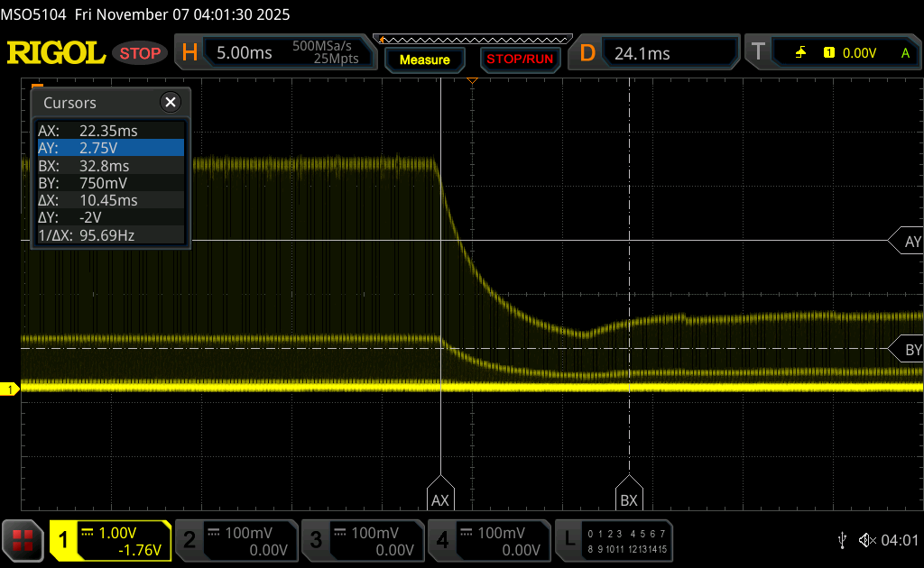924x568 pixels.
Task: Open the function navigation grid icon
Action: click(23, 540)
